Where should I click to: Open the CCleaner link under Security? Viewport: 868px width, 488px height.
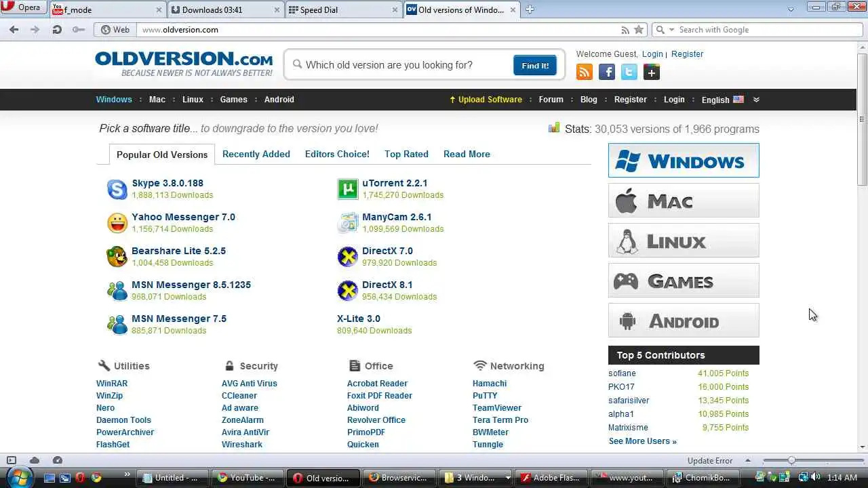click(239, 396)
